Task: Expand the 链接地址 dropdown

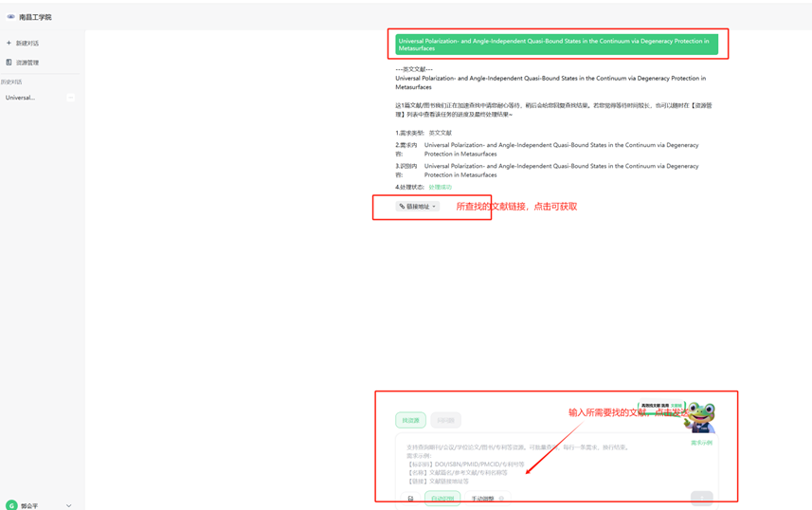Action: [418, 207]
